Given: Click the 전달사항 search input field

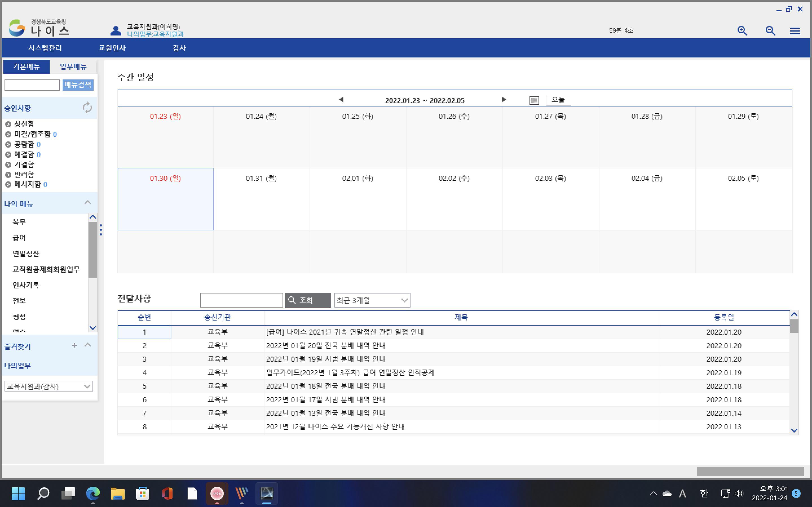Looking at the screenshot, I should pyautogui.click(x=241, y=300).
